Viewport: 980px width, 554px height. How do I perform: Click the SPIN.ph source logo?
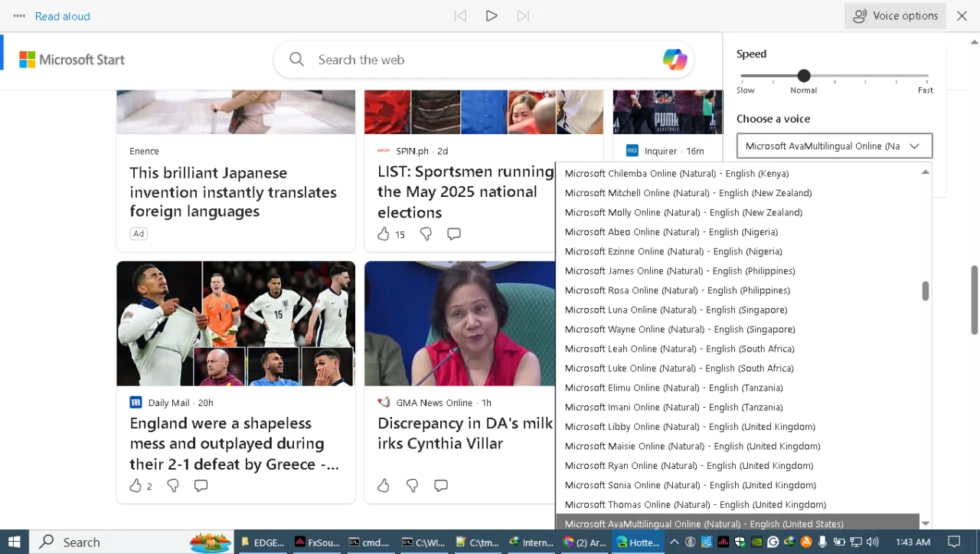point(384,151)
